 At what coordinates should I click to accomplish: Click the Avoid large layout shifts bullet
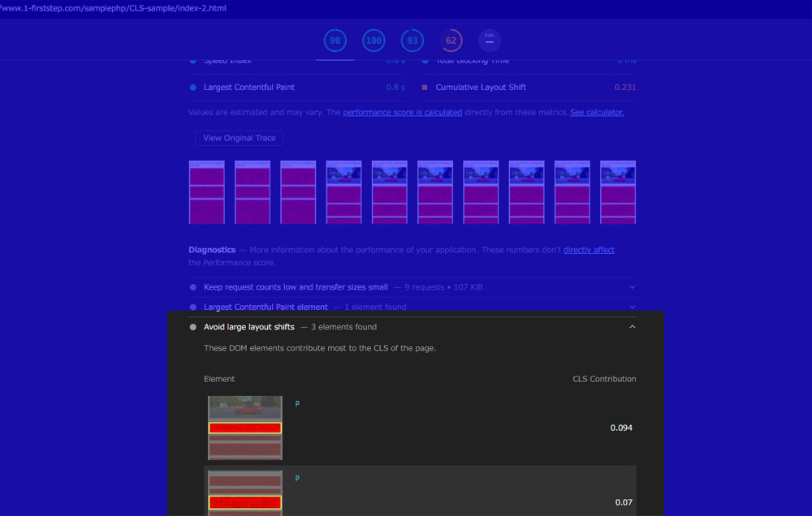pos(193,327)
